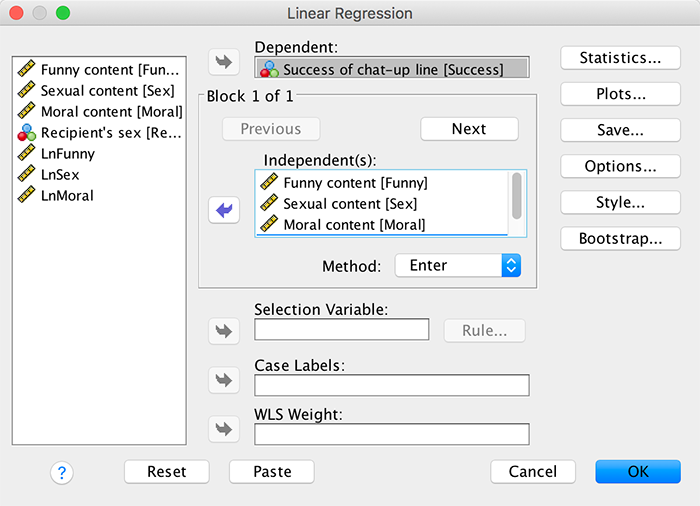Click the Paste button
Image resolution: width=700 pixels, height=506 pixels.
tap(272, 472)
